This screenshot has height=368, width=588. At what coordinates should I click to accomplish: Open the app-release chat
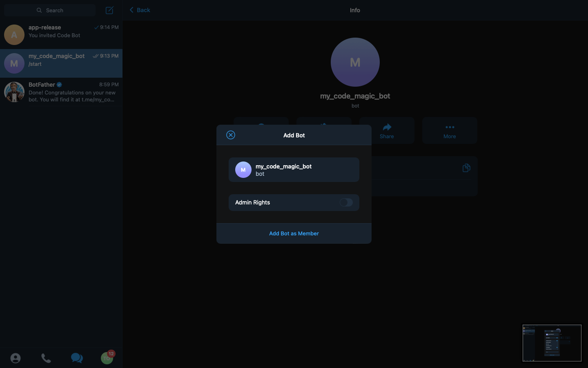[x=61, y=35]
